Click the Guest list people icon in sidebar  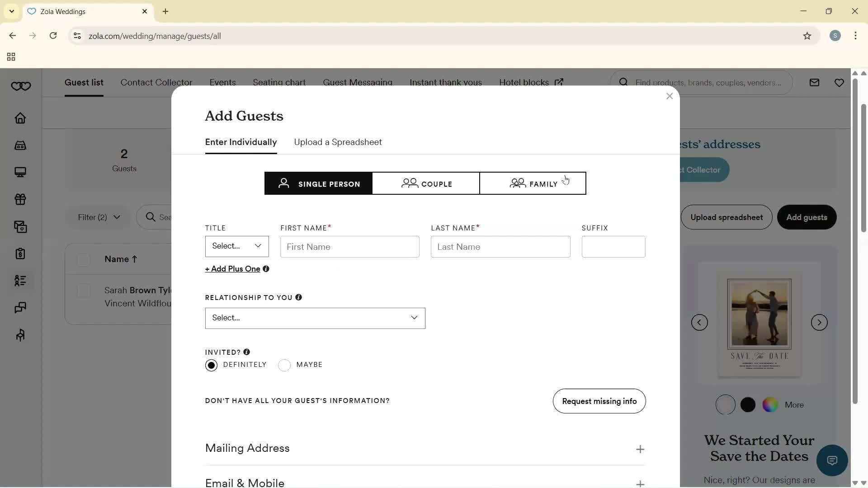(21, 281)
